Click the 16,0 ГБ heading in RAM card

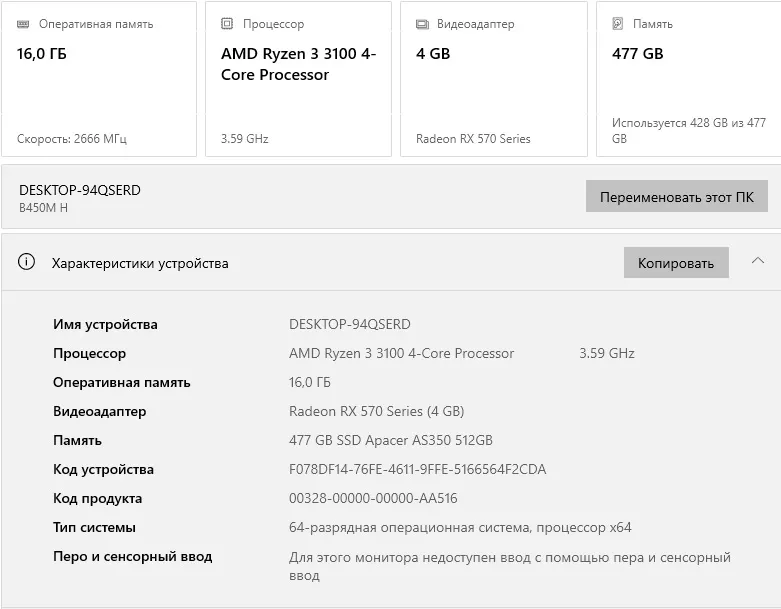pyautogui.click(x=41, y=54)
